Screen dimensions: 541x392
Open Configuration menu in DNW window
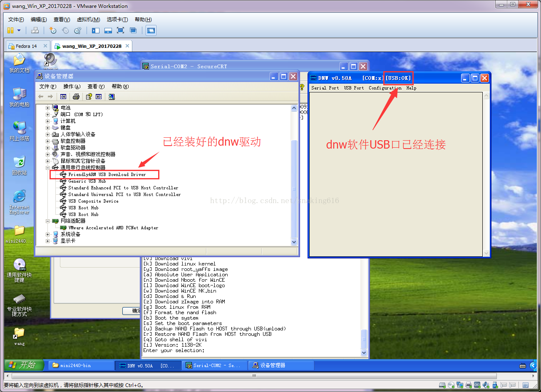point(385,88)
